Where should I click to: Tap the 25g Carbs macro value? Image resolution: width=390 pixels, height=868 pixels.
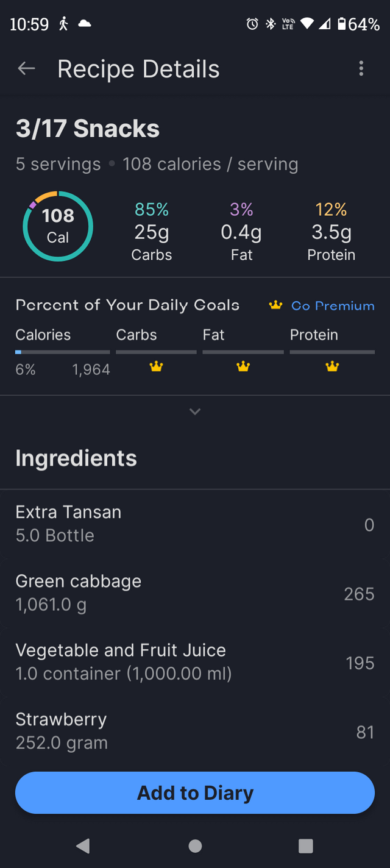[152, 232]
